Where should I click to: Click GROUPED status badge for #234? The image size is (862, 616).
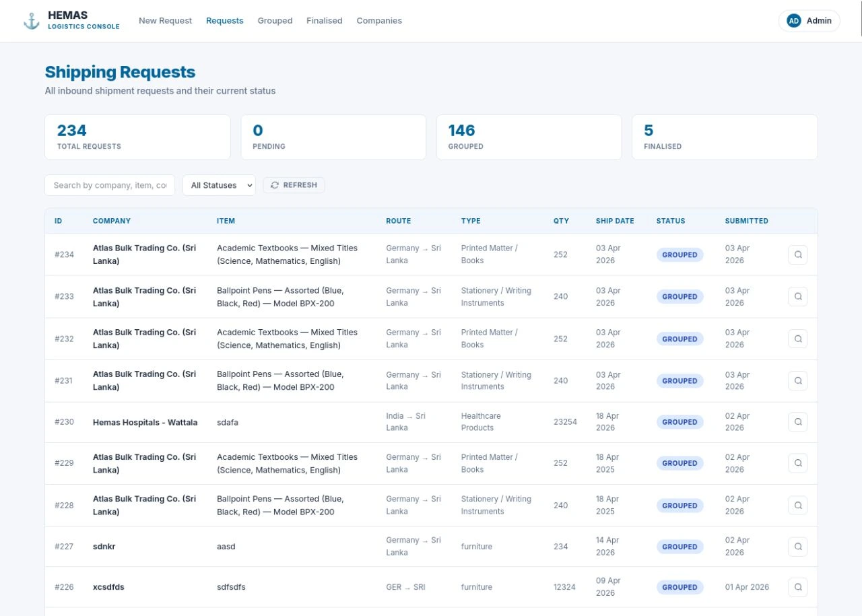tap(679, 254)
